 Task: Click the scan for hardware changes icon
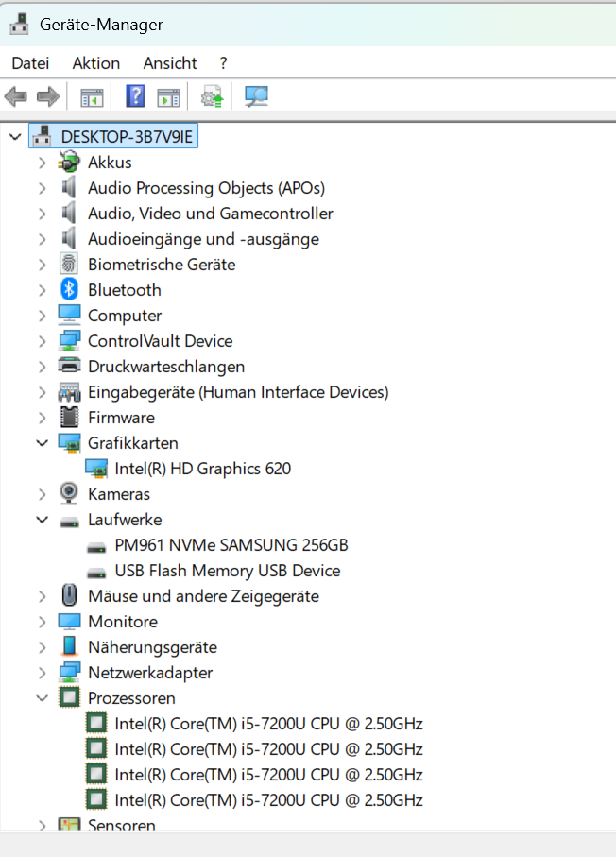256,96
